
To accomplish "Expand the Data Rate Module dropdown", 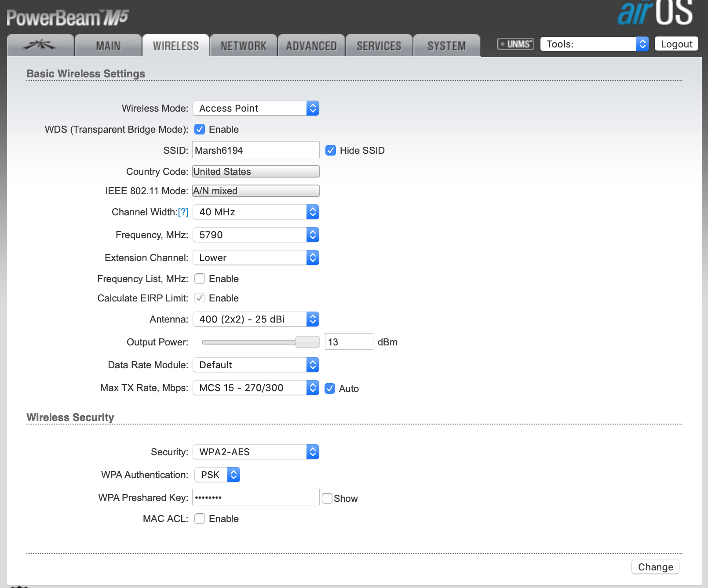I will [x=256, y=365].
